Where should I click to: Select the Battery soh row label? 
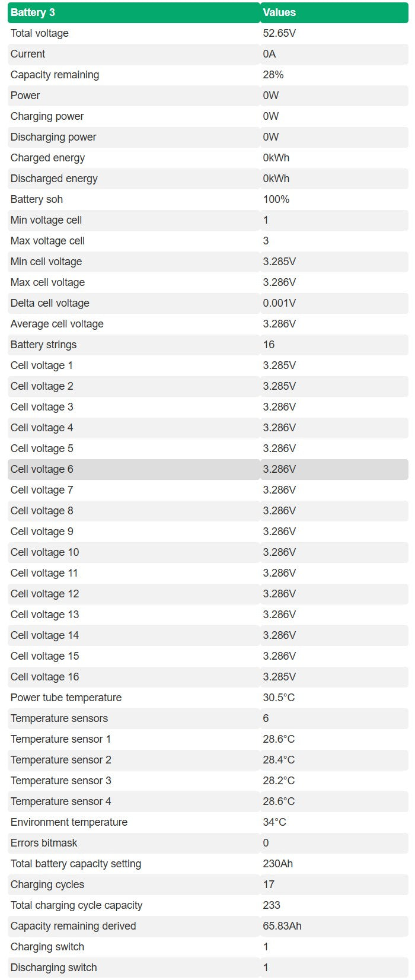pos(37,199)
